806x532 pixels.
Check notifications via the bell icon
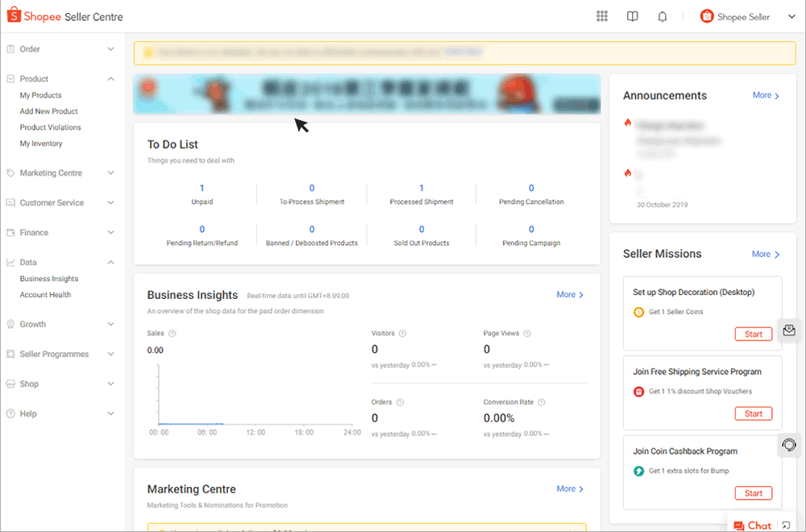click(662, 16)
